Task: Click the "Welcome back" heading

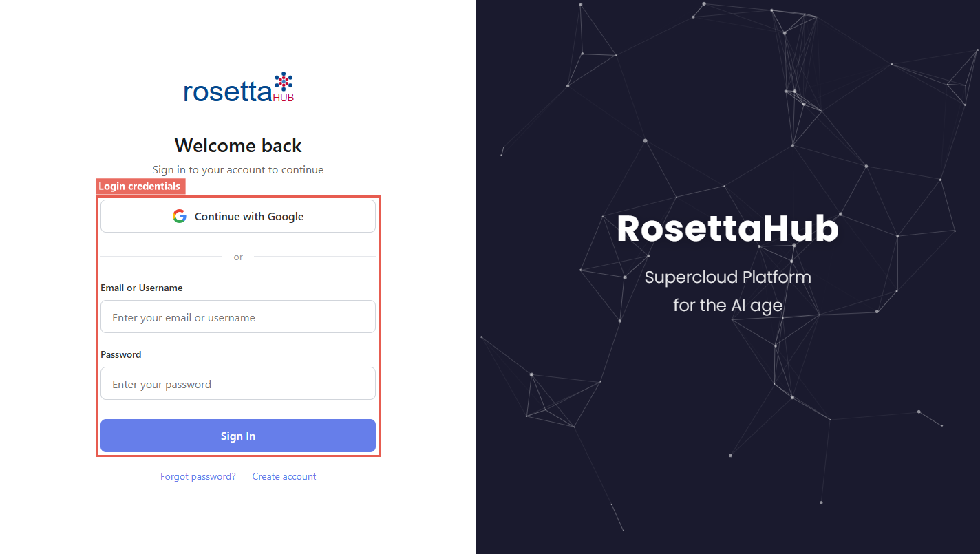Action: pyautogui.click(x=238, y=145)
